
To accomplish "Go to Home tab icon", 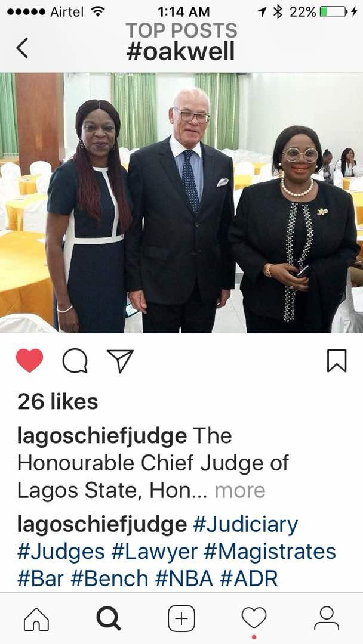I will coord(36,618).
